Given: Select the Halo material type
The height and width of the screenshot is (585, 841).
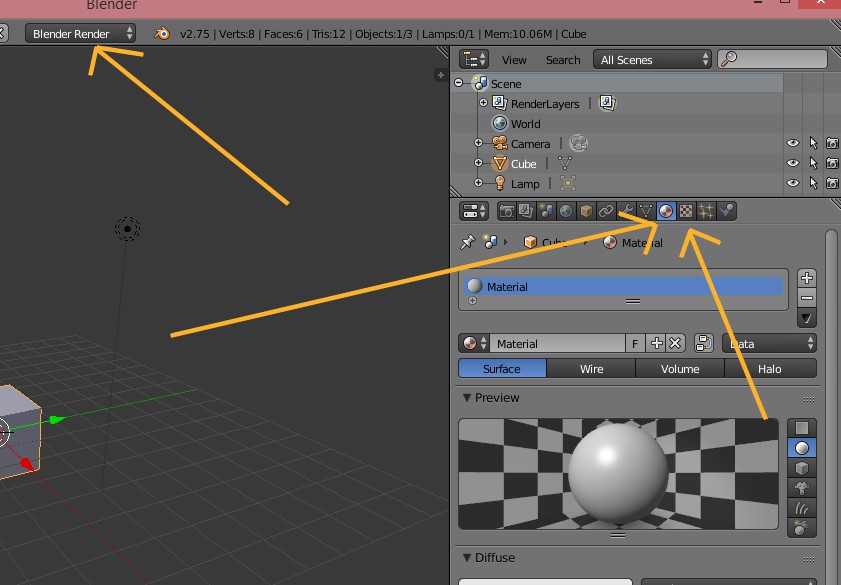Looking at the screenshot, I should click(770, 369).
